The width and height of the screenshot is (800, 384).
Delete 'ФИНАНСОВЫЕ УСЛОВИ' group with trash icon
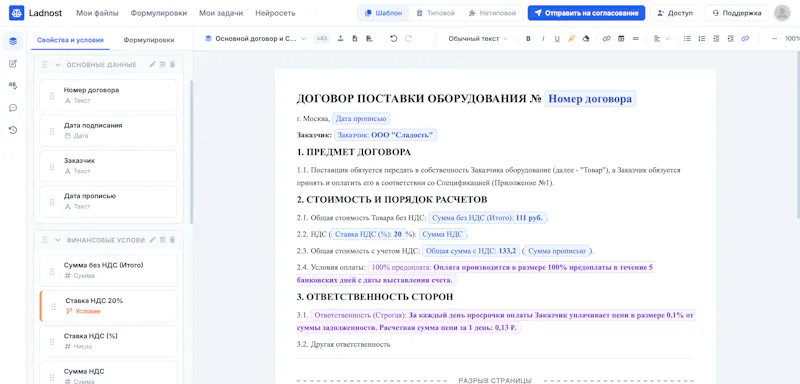[172, 239]
